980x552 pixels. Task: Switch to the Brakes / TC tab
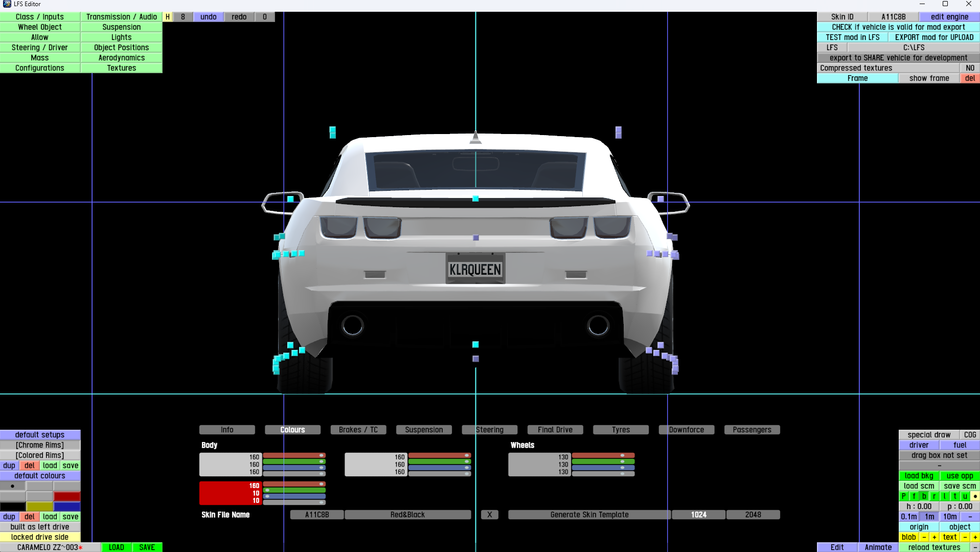click(x=358, y=430)
